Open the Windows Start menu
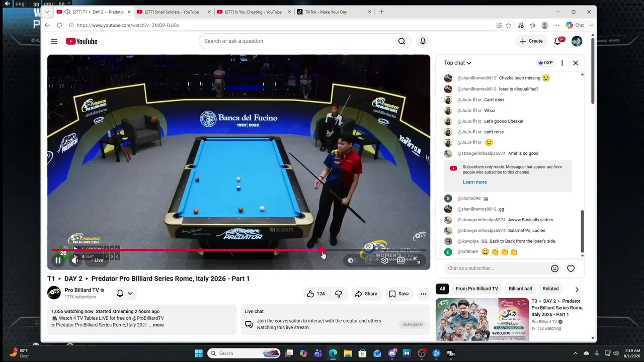Viewport: 644px width, 362px height. (x=199, y=353)
